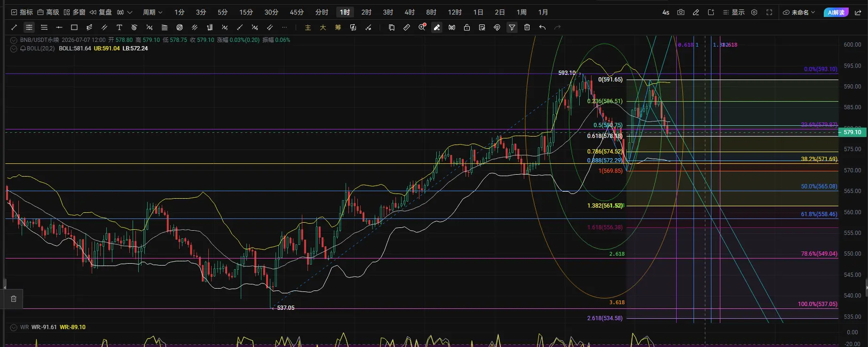The height and width of the screenshot is (347, 868).
Task: Take a chart screenshot with camera icon
Action: (x=681, y=12)
